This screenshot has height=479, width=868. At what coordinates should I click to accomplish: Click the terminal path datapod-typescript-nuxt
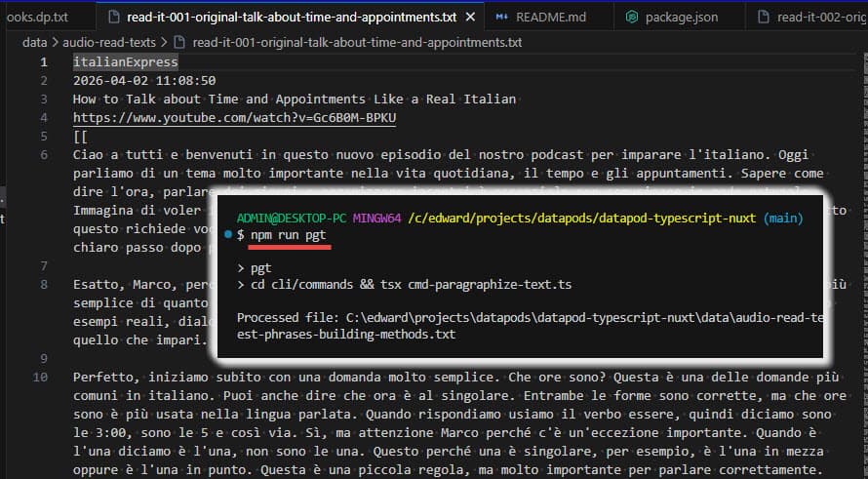click(582, 219)
